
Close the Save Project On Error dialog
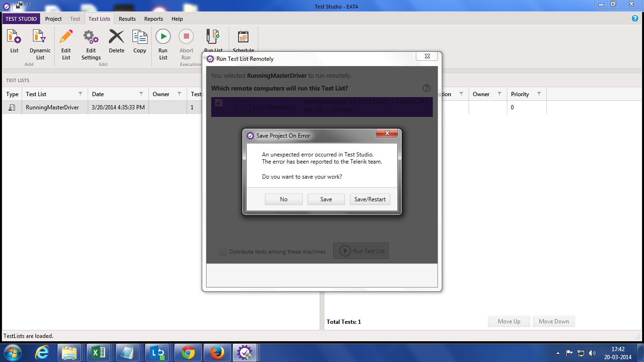tap(387, 133)
